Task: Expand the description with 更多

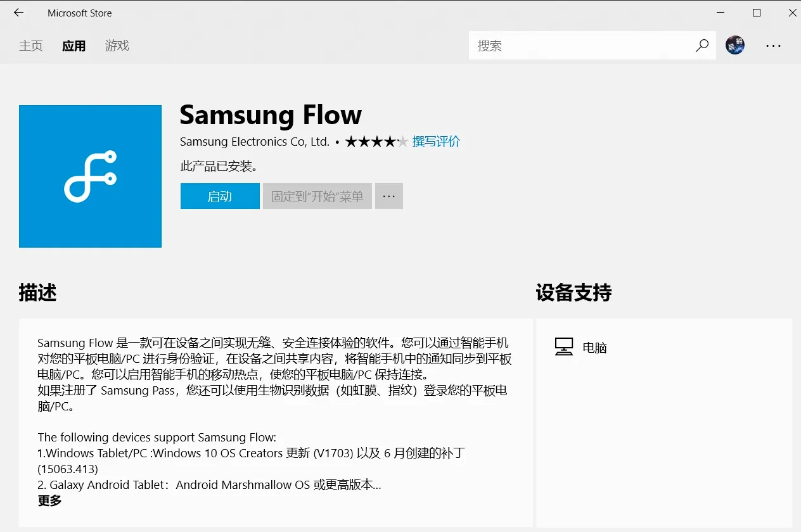Action: click(x=49, y=501)
